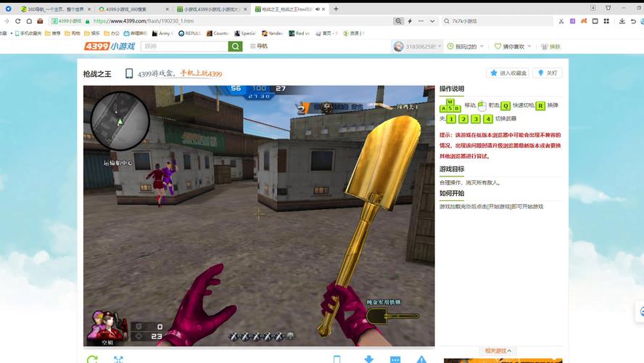Click the mobile phone icon below game

point(337,359)
